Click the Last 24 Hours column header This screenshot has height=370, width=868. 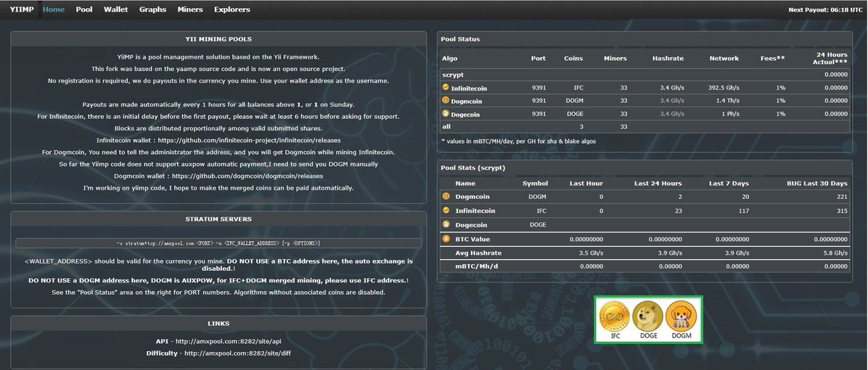pos(658,183)
